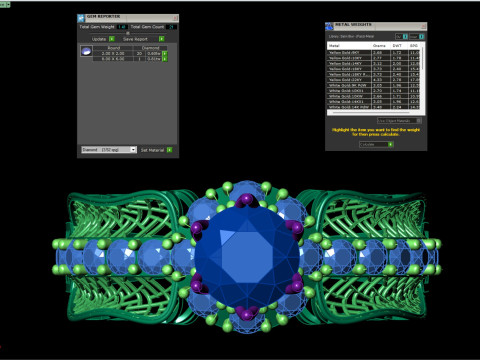This screenshot has height=360, width=480.
Task: Toggle the second cyan unit button in Metal Weights
Action: pos(421,36)
